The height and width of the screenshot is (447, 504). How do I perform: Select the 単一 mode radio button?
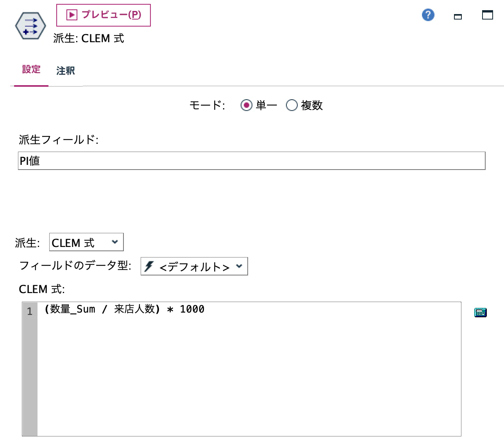[246, 105]
